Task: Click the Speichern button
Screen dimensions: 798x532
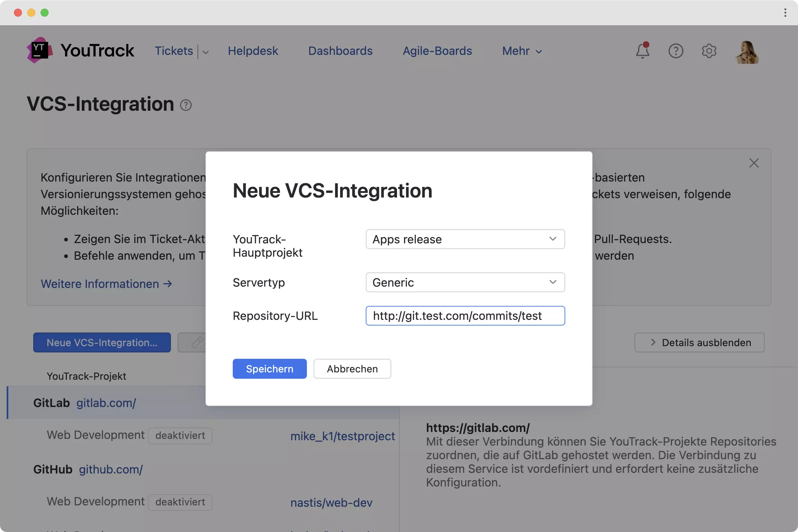Action: pyautogui.click(x=270, y=369)
